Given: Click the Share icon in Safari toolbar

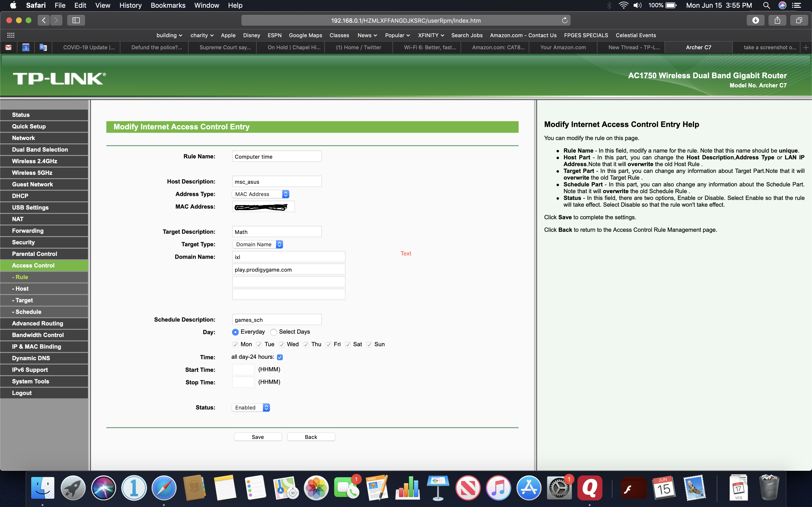Looking at the screenshot, I should 777,21.
